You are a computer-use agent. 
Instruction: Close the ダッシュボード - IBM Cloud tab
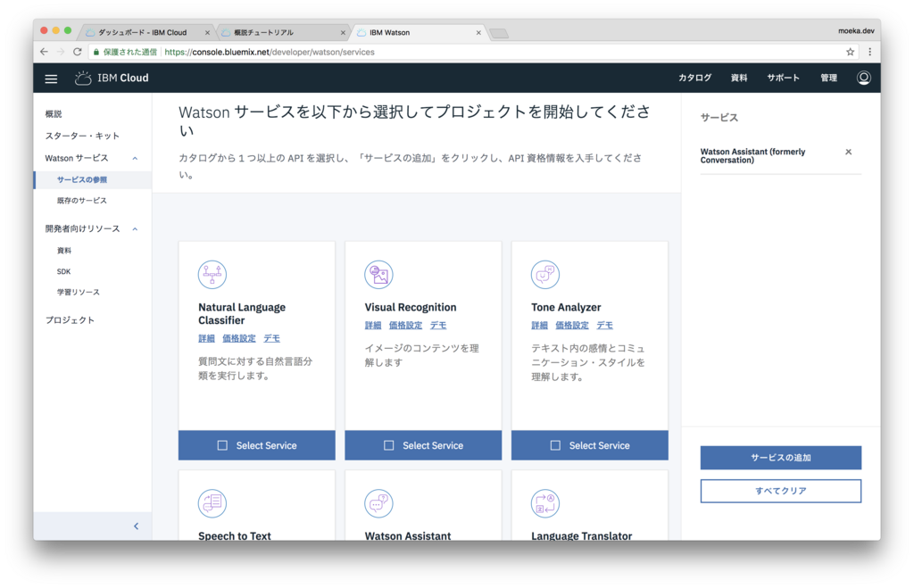click(207, 33)
